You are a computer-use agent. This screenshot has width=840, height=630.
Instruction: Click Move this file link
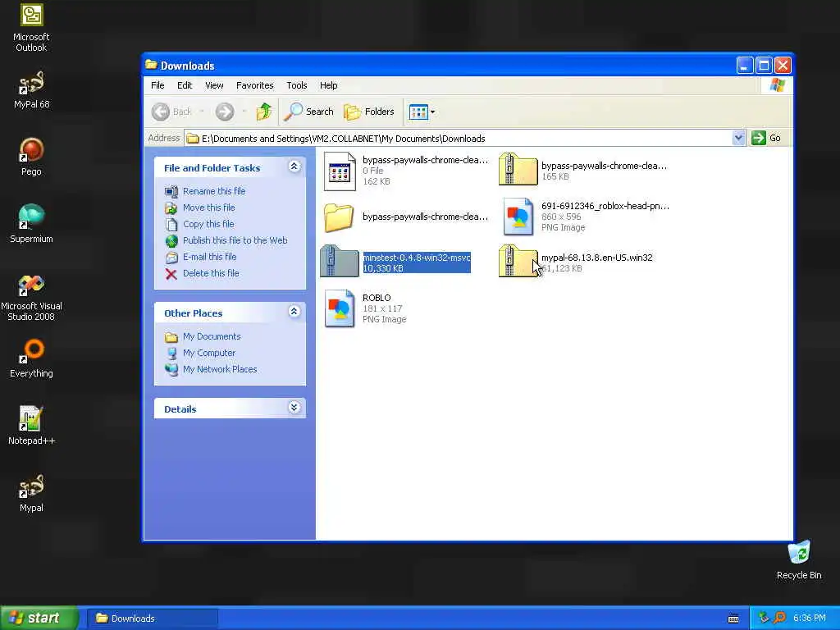point(208,208)
